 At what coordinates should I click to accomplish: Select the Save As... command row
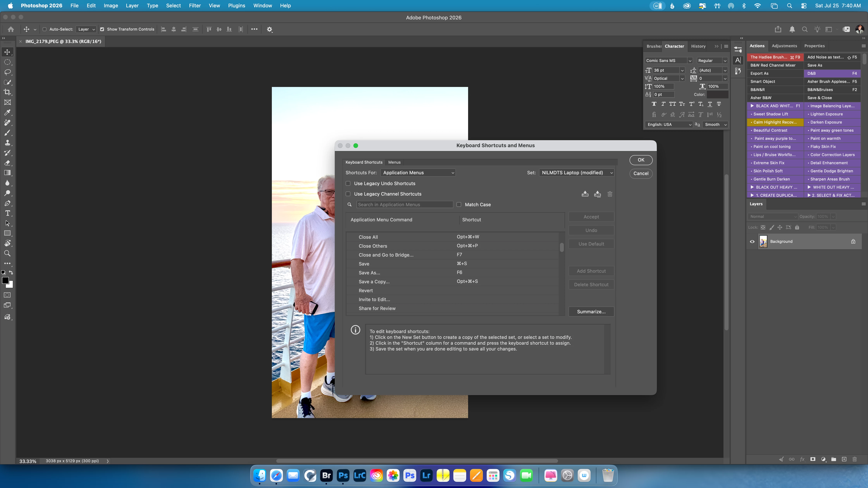[453, 273]
